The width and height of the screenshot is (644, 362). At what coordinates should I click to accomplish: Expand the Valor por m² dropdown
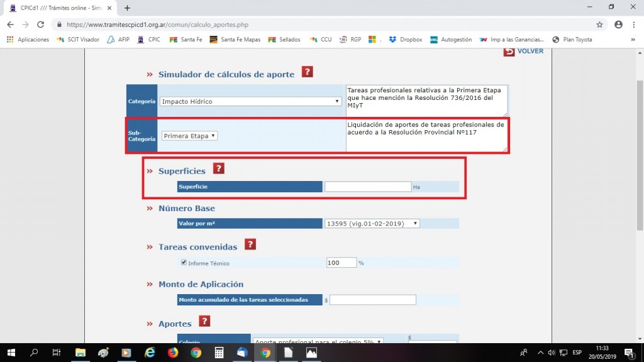[372, 223]
